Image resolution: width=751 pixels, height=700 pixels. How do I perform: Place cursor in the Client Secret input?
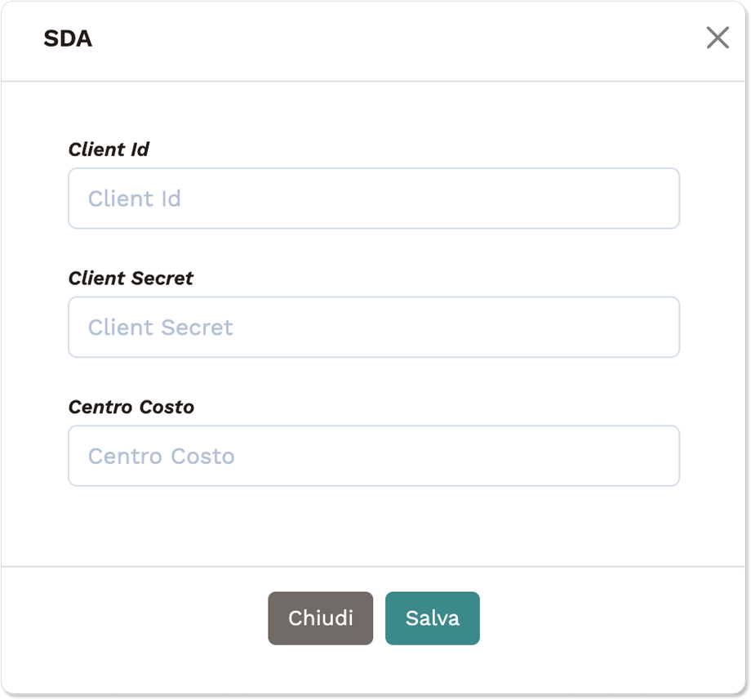(373, 327)
